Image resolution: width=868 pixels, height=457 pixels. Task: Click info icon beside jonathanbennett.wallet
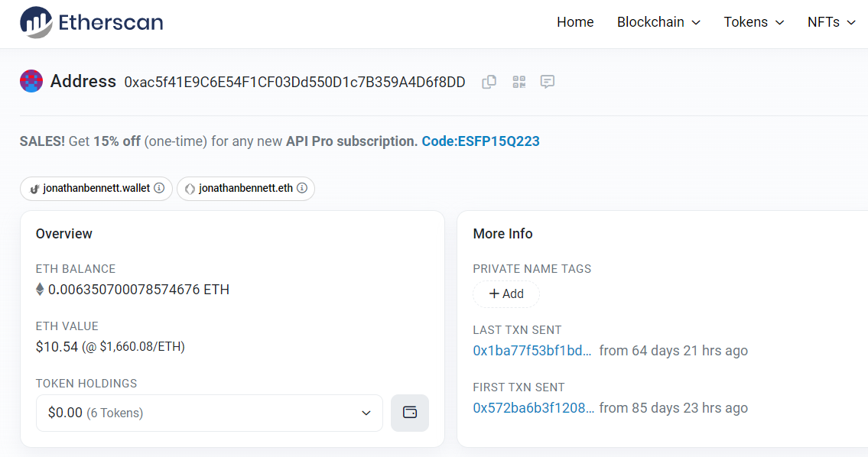(159, 188)
